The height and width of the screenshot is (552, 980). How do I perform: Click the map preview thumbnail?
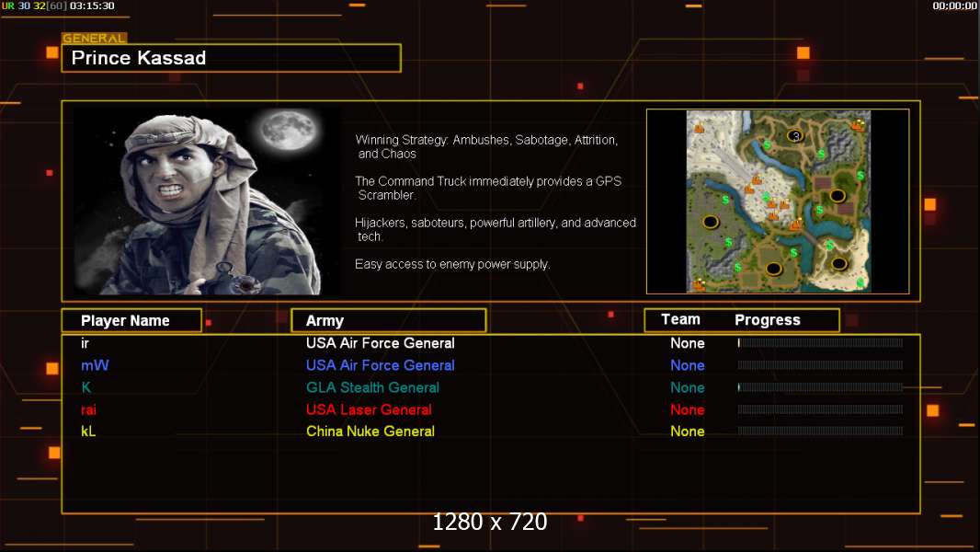778,201
